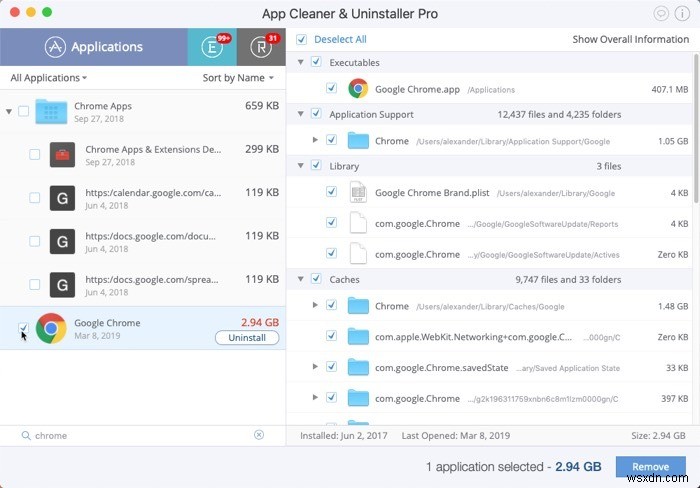Uncheck the Caches group checkbox

pos(316,279)
